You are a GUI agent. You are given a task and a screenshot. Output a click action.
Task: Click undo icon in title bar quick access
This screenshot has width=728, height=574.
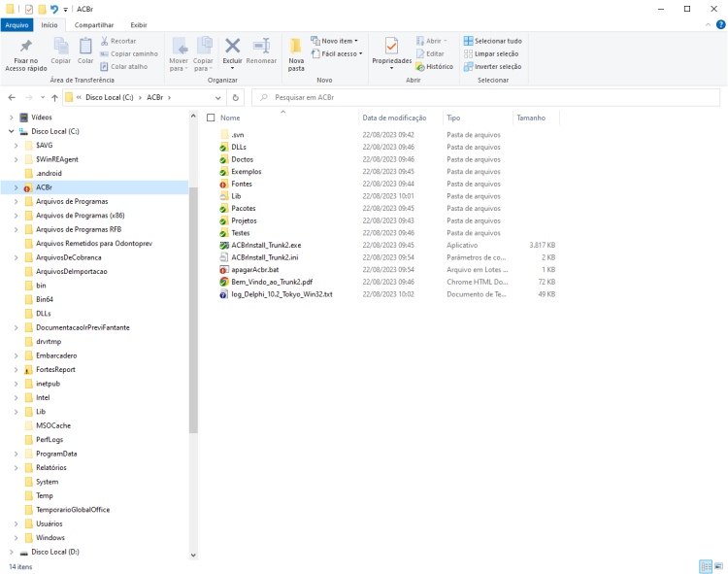pyautogui.click(x=54, y=9)
